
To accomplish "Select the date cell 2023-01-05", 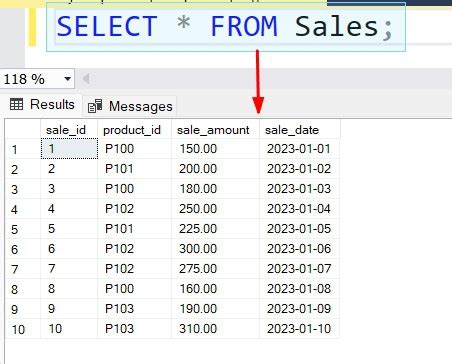I will [300, 229].
